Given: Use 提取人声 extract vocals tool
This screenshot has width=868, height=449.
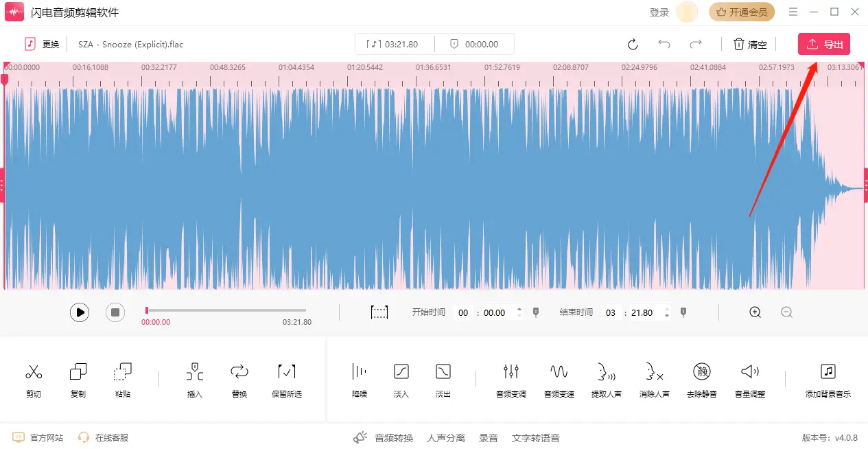Looking at the screenshot, I should click(x=607, y=380).
